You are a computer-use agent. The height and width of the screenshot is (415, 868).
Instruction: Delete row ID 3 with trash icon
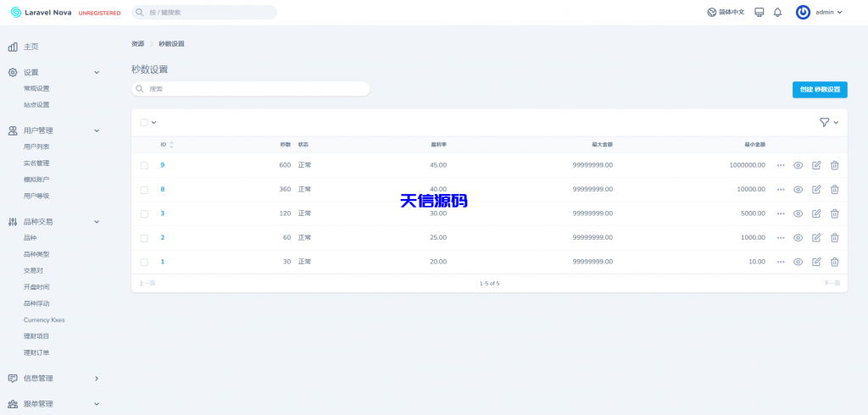click(x=835, y=213)
